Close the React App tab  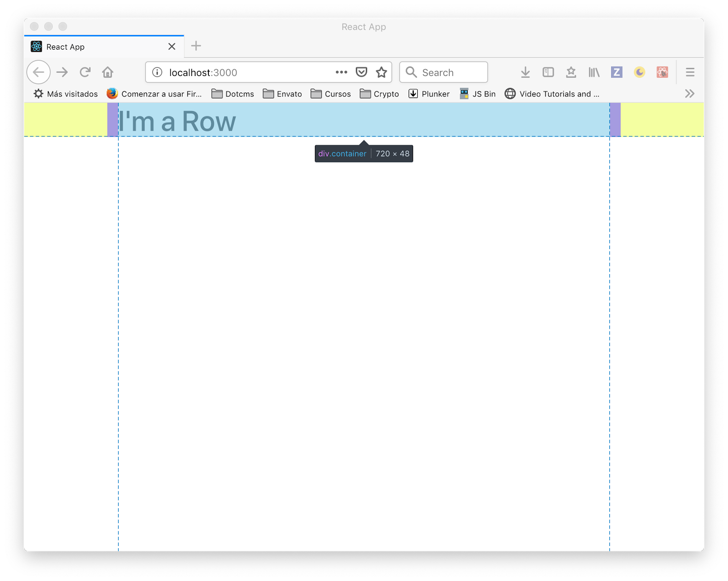172,46
